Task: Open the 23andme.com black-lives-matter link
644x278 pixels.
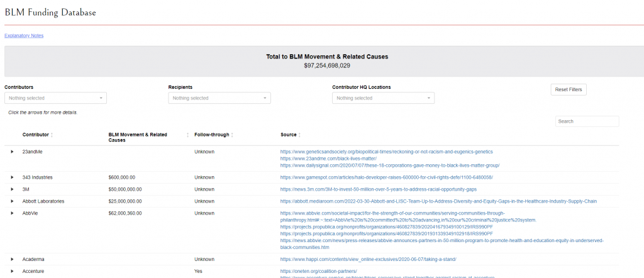Action: coord(328,158)
